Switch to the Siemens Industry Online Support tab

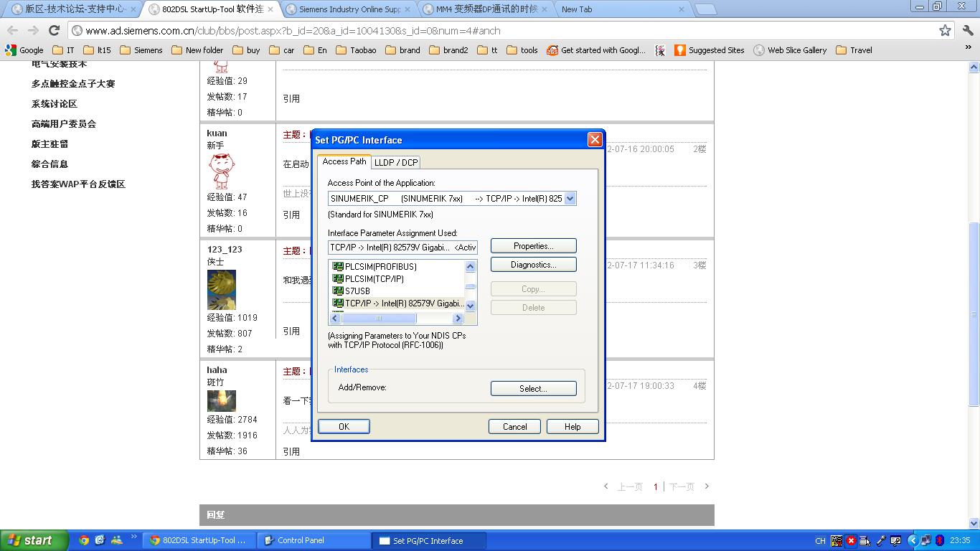point(349,9)
